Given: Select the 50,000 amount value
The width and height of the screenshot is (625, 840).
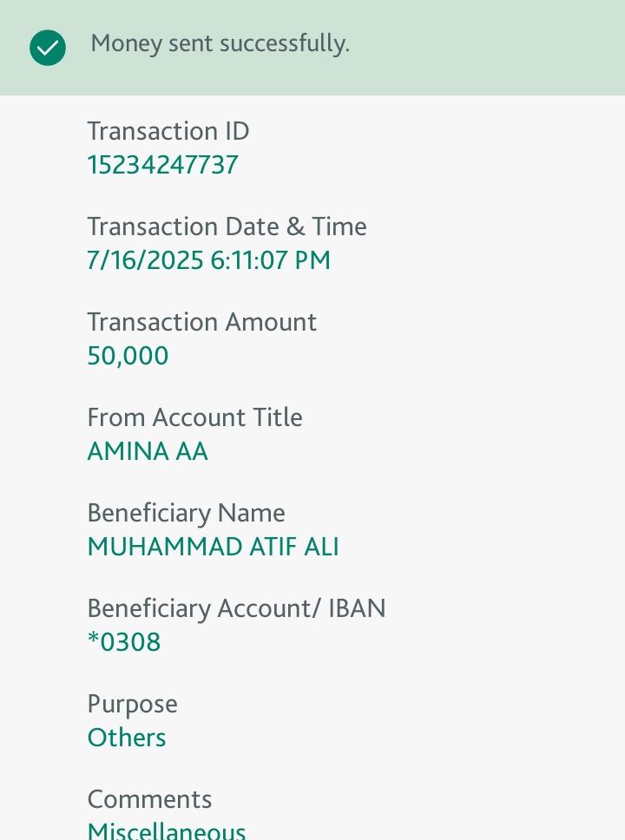Looking at the screenshot, I should click(x=128, y=356).
